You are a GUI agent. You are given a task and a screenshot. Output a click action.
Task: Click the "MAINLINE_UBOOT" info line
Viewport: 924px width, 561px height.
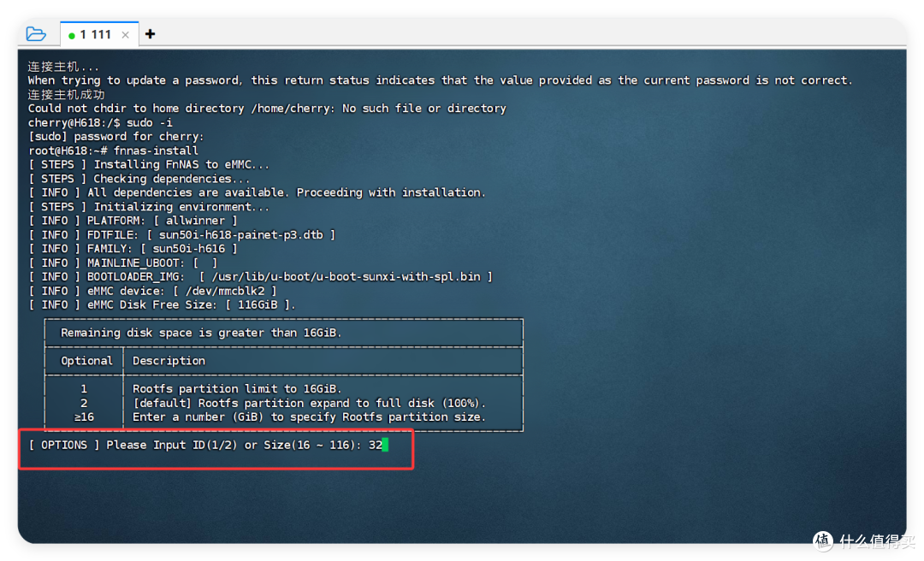[123, 263]
